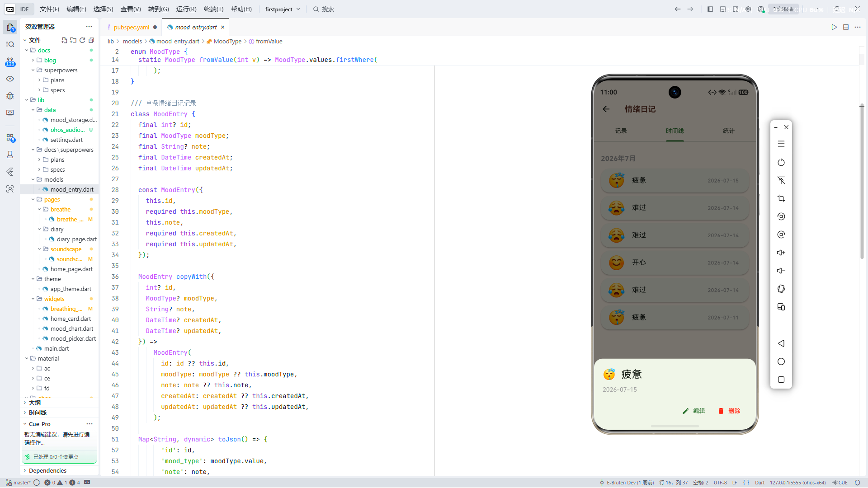Close the mood_entry.dart tab
Image resolution: width=868 pixels, height=488 pixels.
point(222,27)
